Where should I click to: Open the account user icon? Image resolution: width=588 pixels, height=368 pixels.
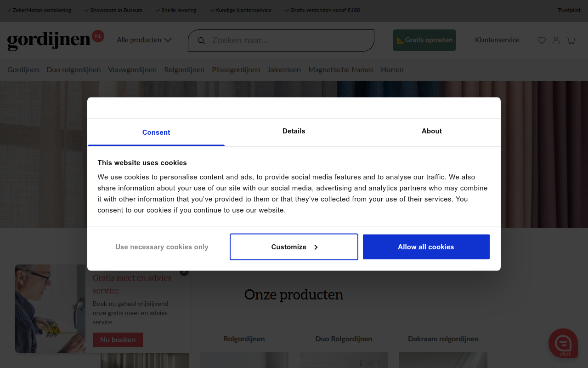[x=556, y=40]
